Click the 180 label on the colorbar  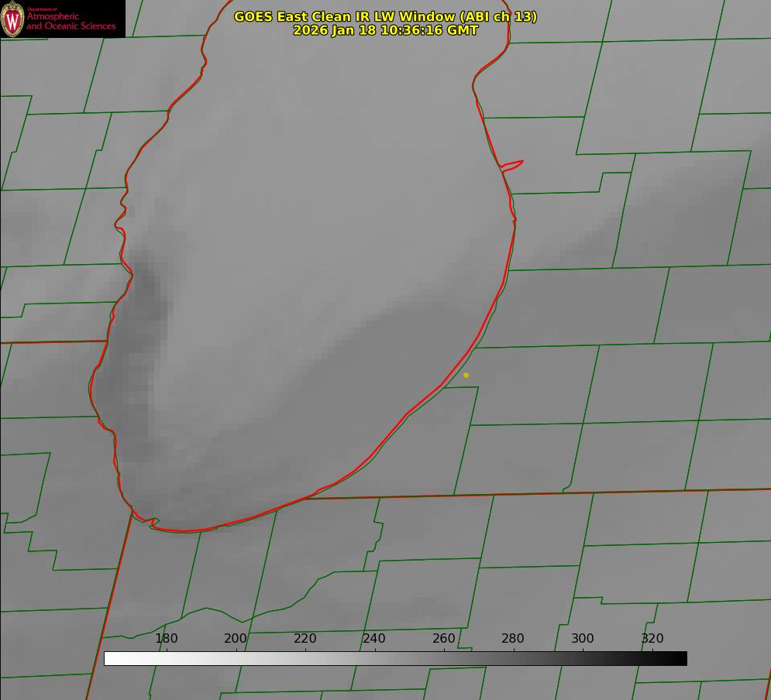tap(167, 639)
